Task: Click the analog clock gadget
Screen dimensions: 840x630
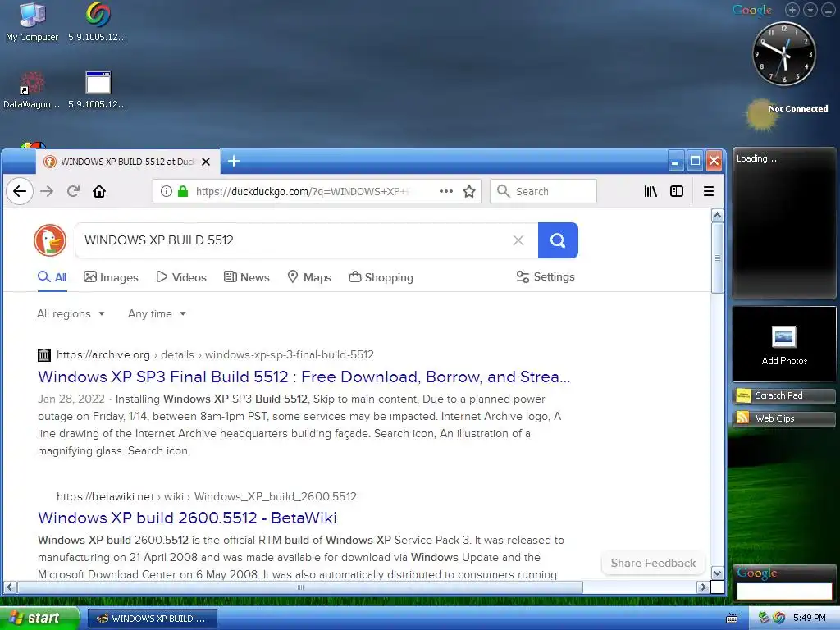Action: pyautogui.click(x=783, y=53)
